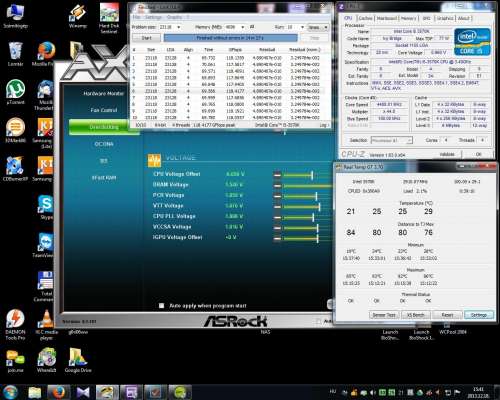Open the Google Drive desktop shortcut

coord(78,360)
